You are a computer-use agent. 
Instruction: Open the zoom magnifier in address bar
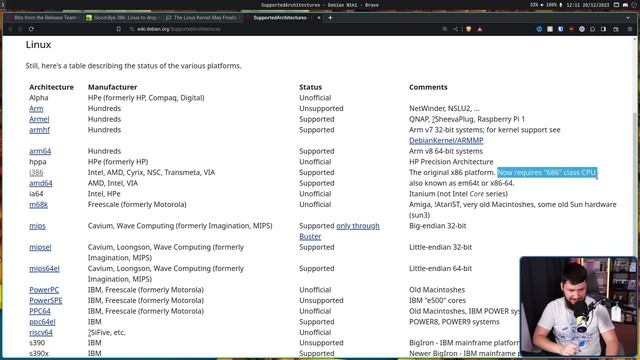pos(445,29)
